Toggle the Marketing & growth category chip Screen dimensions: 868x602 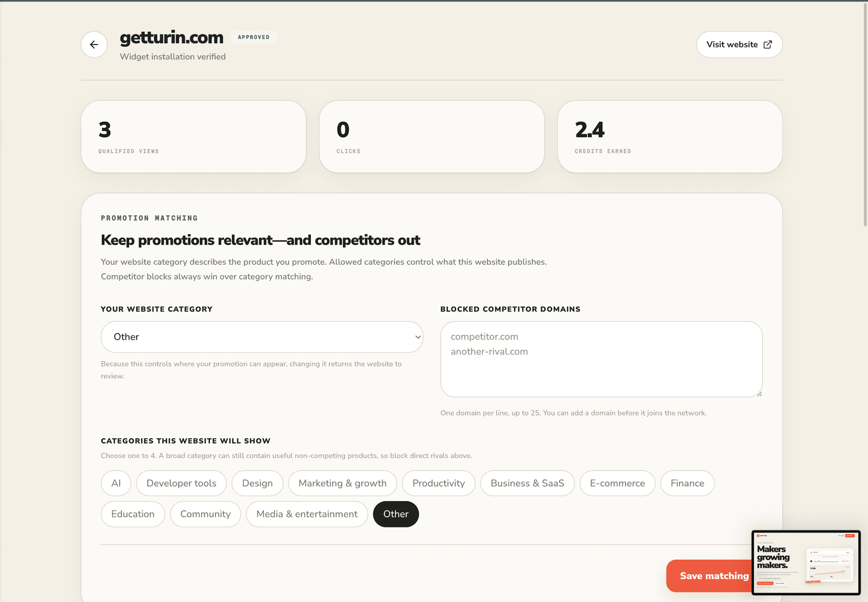(343, 483)
